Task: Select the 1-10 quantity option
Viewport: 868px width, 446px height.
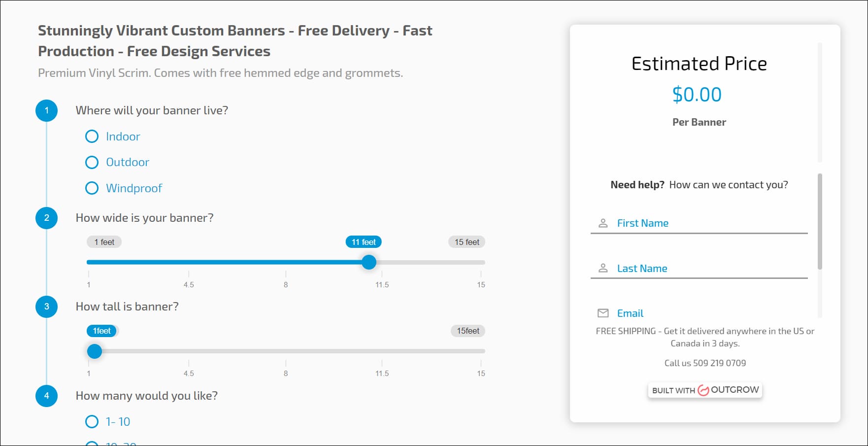Action: (92, 422)
